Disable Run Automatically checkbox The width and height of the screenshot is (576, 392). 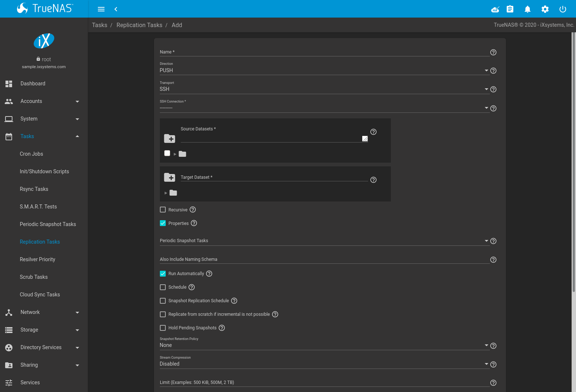pos(163,274)
